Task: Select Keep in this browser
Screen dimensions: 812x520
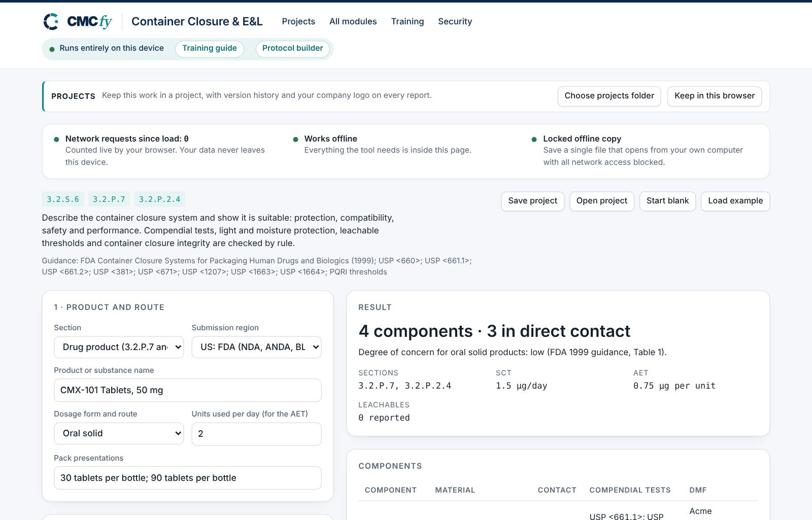Action: [x=714, y=96]
